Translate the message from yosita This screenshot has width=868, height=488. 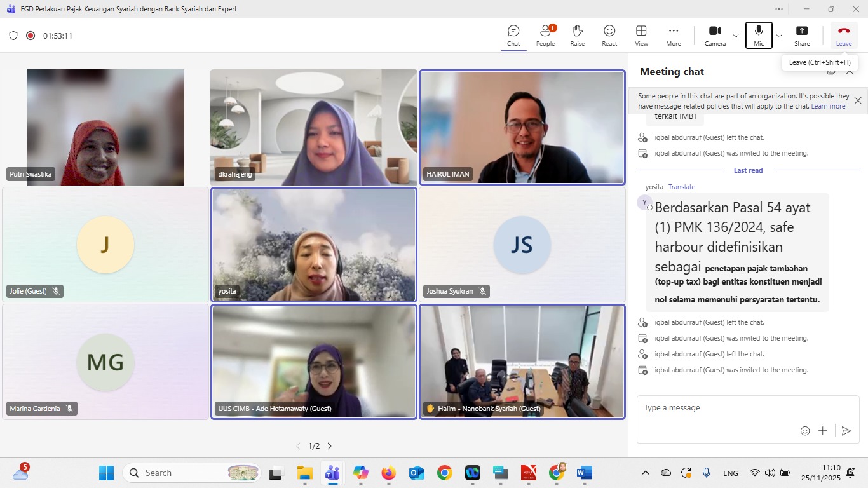click(681, 187)
